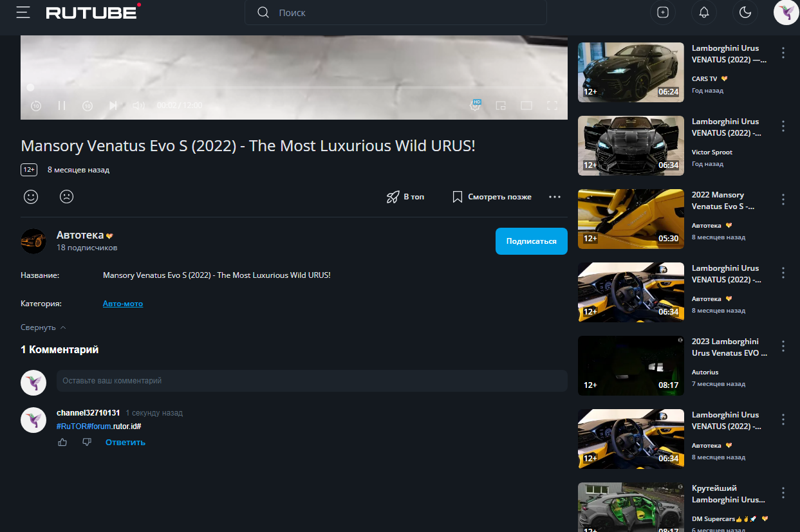
Task: Seek on the video progress bar
Action: [294, 87]
